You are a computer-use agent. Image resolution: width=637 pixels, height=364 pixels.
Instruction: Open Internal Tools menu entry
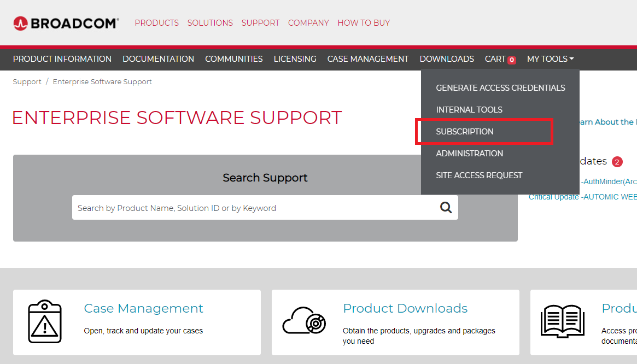point(469,110)
